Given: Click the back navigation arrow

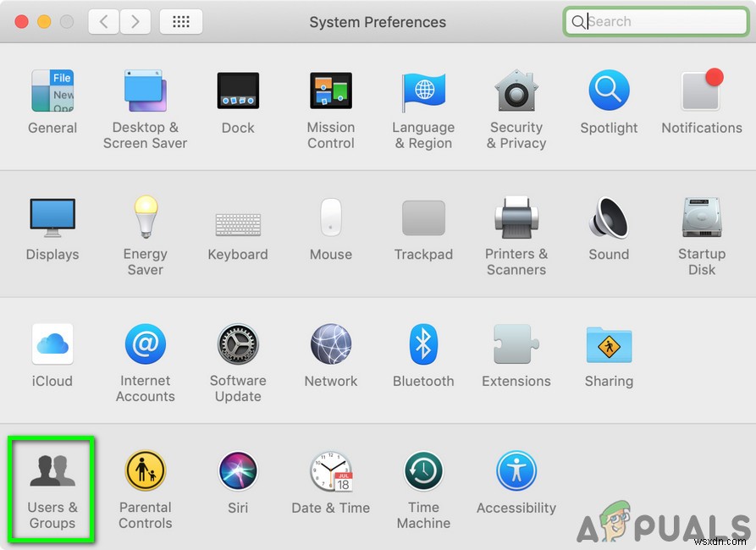Looking at the screenshot, I should pyautogui.click(x=103, y=21).
